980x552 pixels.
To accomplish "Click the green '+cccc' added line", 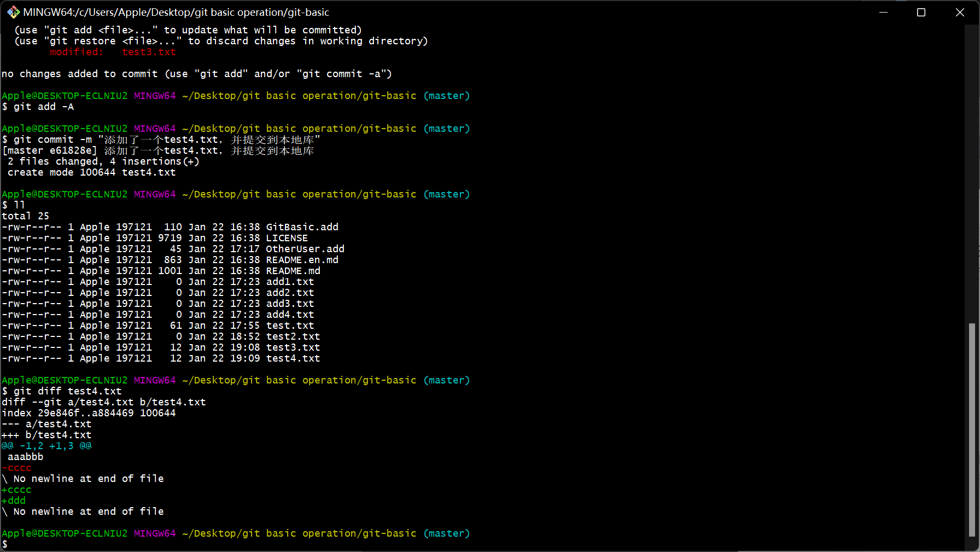I will [16, 490].
